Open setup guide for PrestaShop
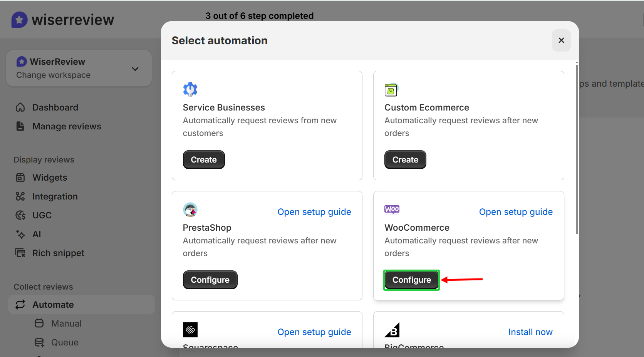Screen dimensions: 644x357 (314, 211)
